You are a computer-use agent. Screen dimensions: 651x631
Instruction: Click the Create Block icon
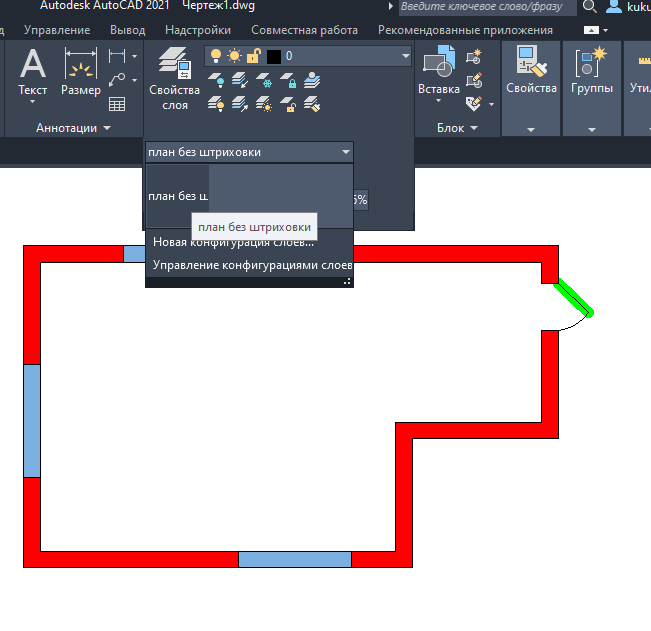point(474,56)
